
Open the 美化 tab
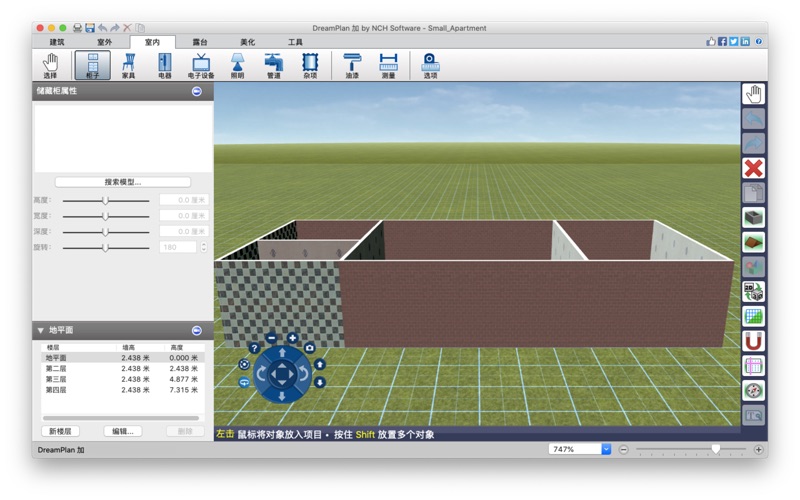[248, 42]
